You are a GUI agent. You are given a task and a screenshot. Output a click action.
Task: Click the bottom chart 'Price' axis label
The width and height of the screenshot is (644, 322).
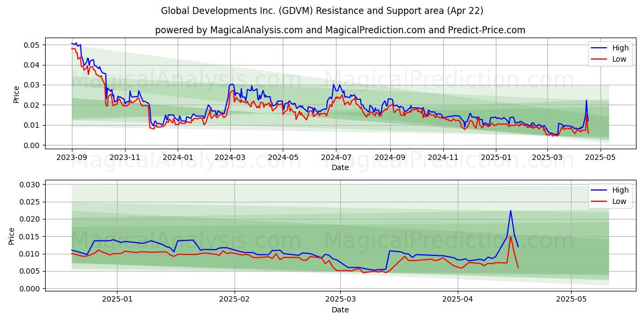click(x=12, y=236)
